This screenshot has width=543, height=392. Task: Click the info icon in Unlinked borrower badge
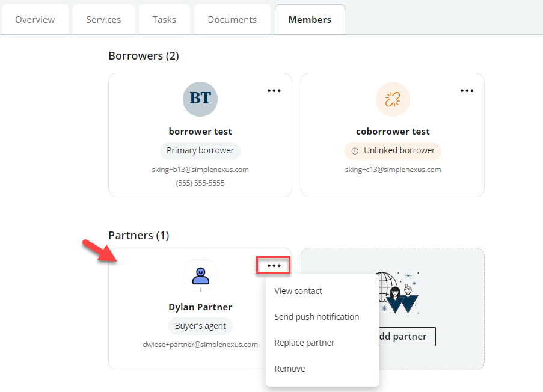coord(355,151)
